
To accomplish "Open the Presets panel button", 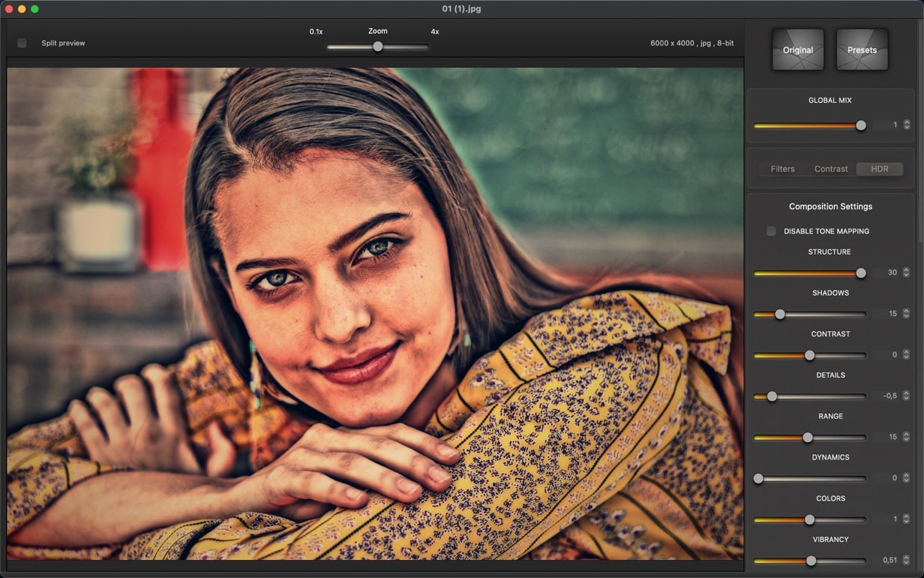I will tap(861, 50).
